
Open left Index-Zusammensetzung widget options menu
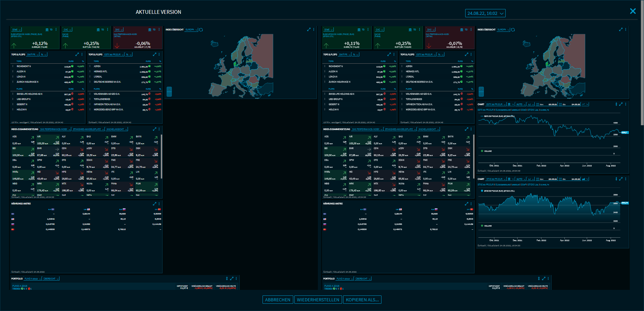tap(159, 129)
